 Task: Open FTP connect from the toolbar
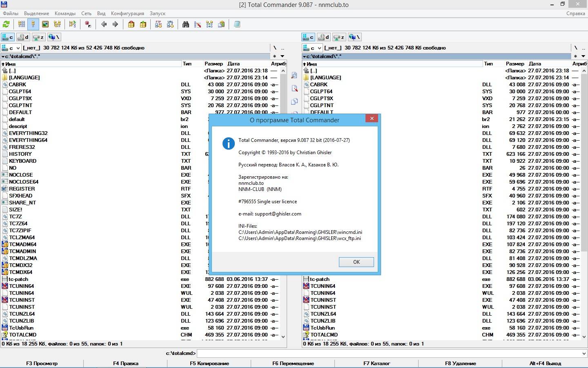point(158,25)
